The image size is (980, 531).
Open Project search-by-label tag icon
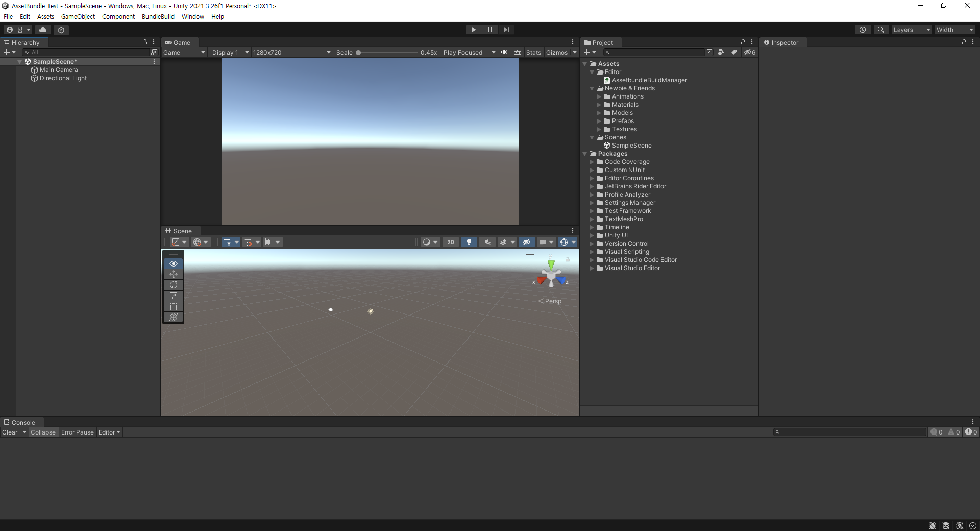pyautogui.click(x=734, y=52)
